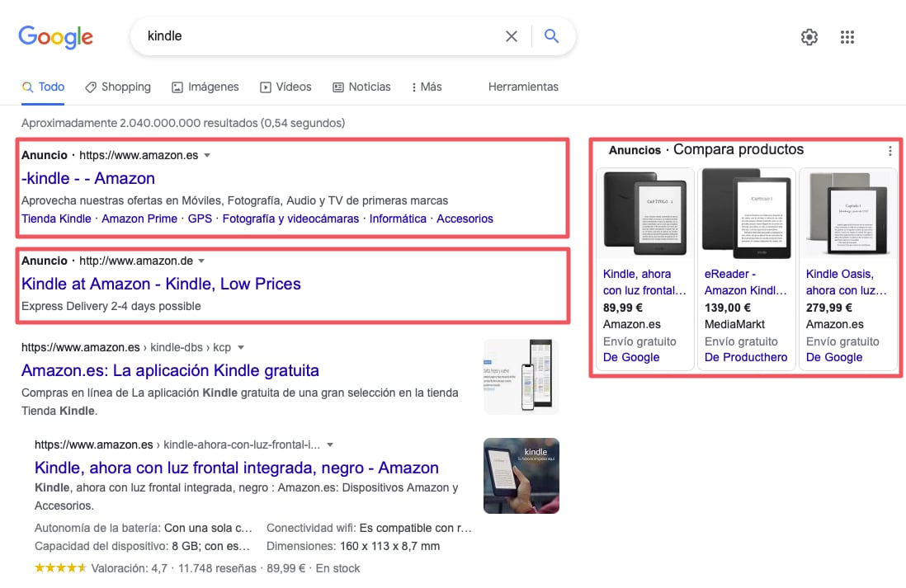Click the 89,99 € Kindle product image

[x=644, y=214]
